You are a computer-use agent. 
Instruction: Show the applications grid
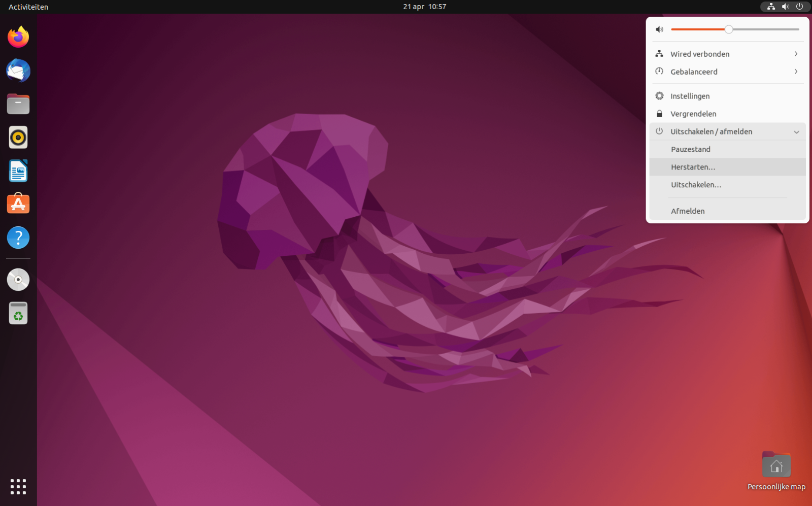(18, 486)
